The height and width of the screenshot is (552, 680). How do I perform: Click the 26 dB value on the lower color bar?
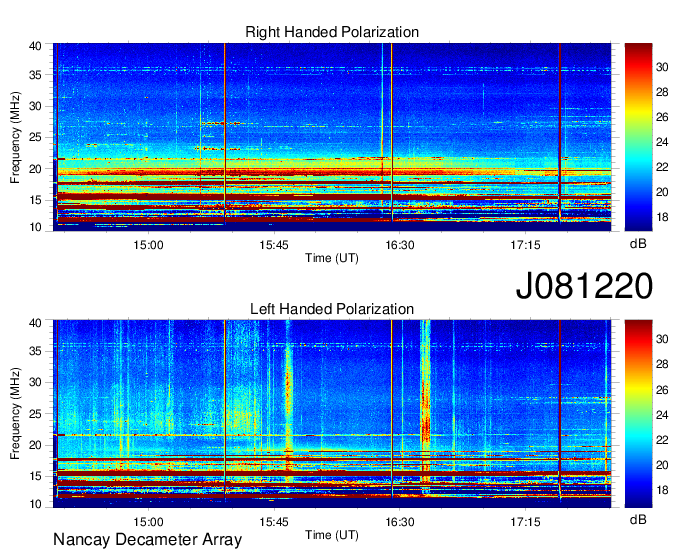pyautogui.click(x=662, y=390)
